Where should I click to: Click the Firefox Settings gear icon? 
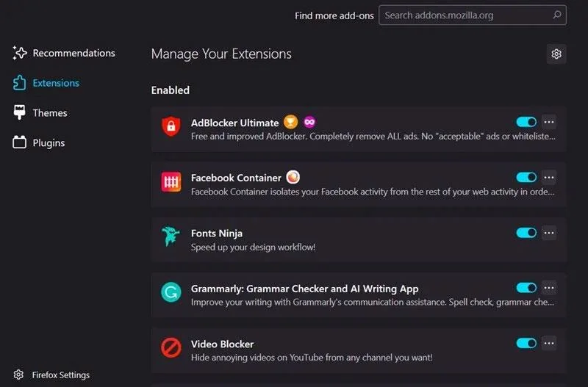click(x=18, y=375)
